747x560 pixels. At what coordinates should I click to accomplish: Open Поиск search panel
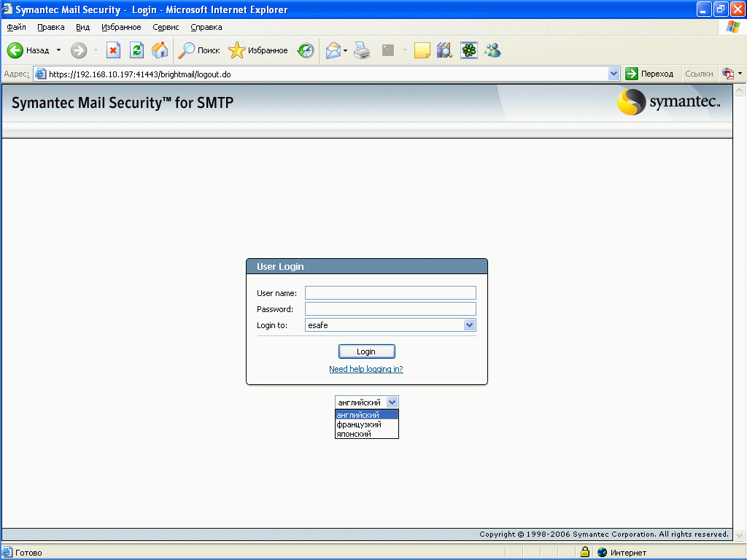pos(198,50)
